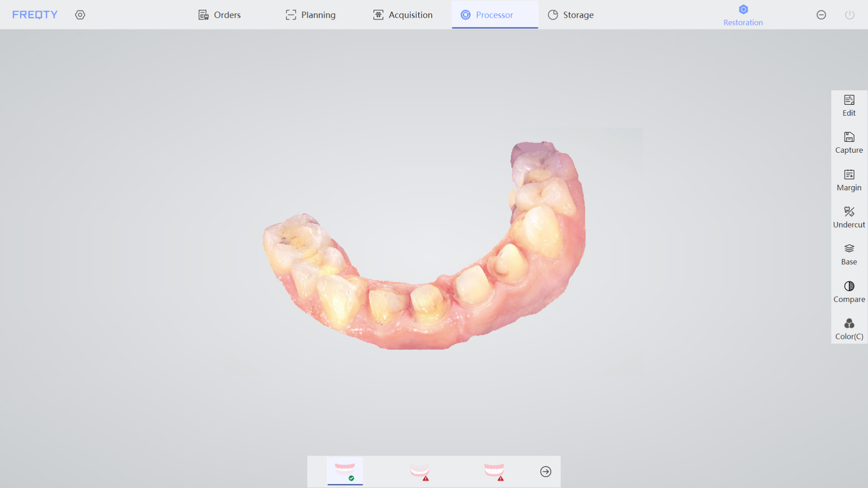The width and height of the screenshot is (868, 488).
Task: Click the Restoration mode icon
Action: (x=743, y=15)
